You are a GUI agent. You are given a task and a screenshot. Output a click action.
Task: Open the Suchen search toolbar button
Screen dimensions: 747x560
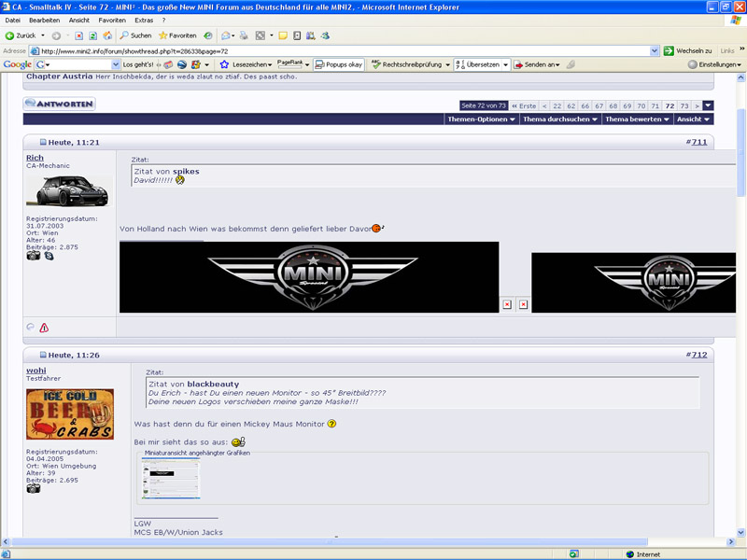click(x=135, y=35)
